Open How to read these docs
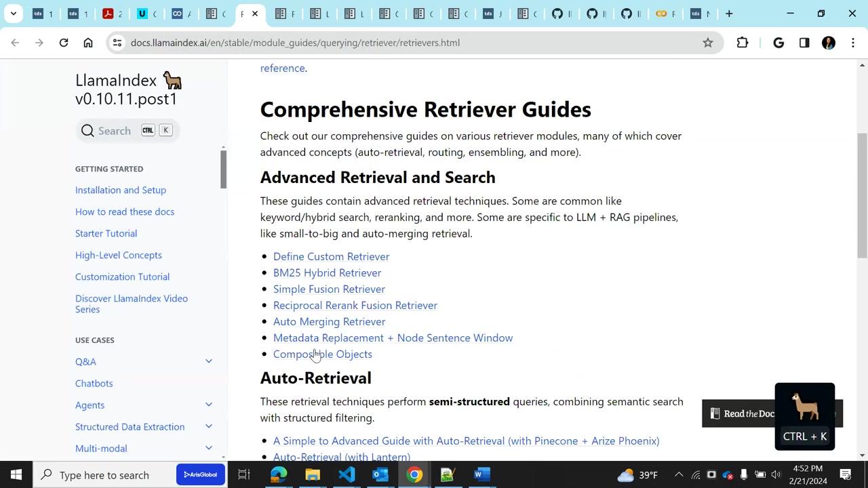The width and height of the screenshot is (868, 488). (125, 211)
